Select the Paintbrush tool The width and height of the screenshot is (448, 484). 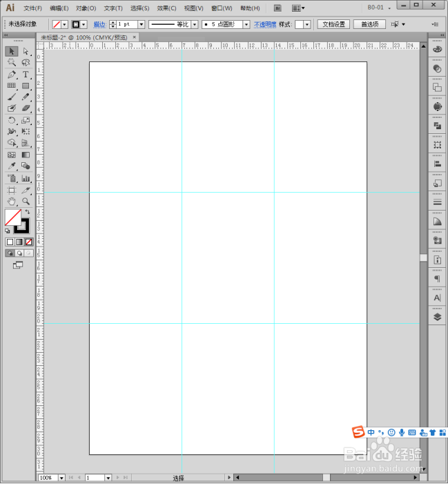click(x=12, y=97)
